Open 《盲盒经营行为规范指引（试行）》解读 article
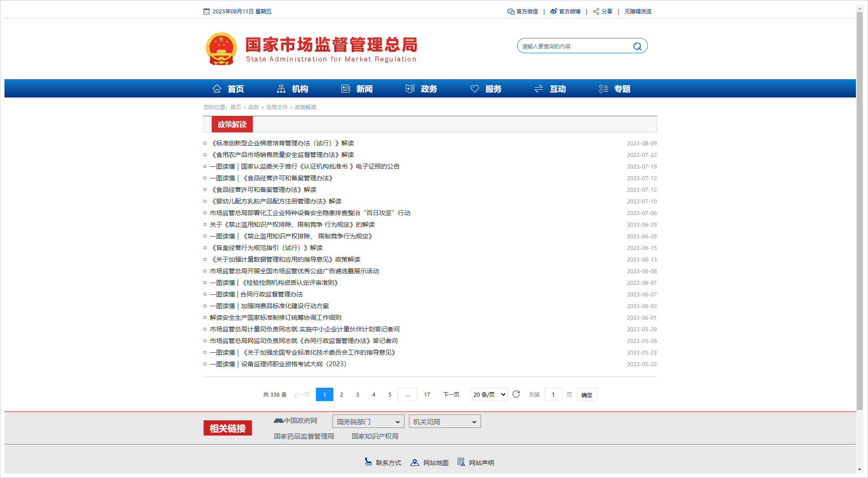Screen dimensions: 868x478 point(267,248)
